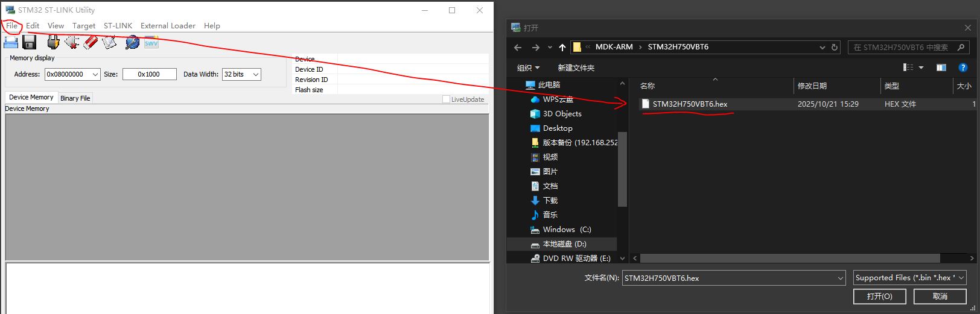Expand the address bar history dropdown arrow
The height and width of the screenshot is (314, 980).
822,47
